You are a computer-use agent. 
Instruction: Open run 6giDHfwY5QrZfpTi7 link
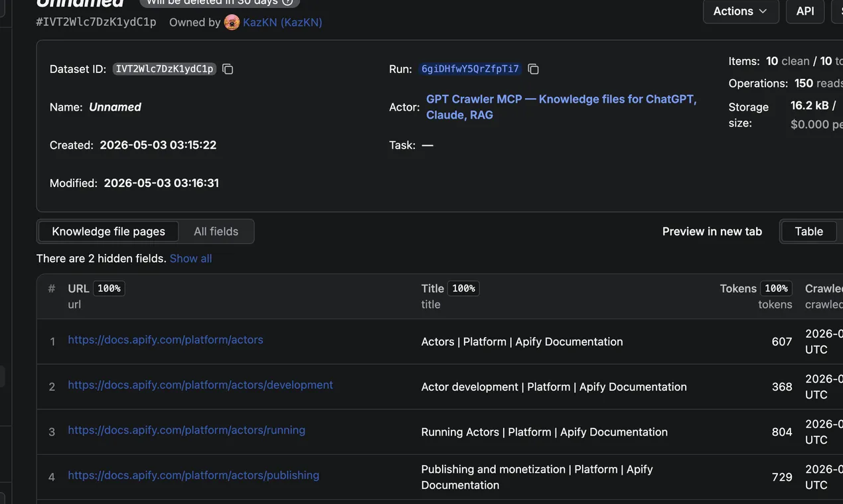(x=470, y=69)
